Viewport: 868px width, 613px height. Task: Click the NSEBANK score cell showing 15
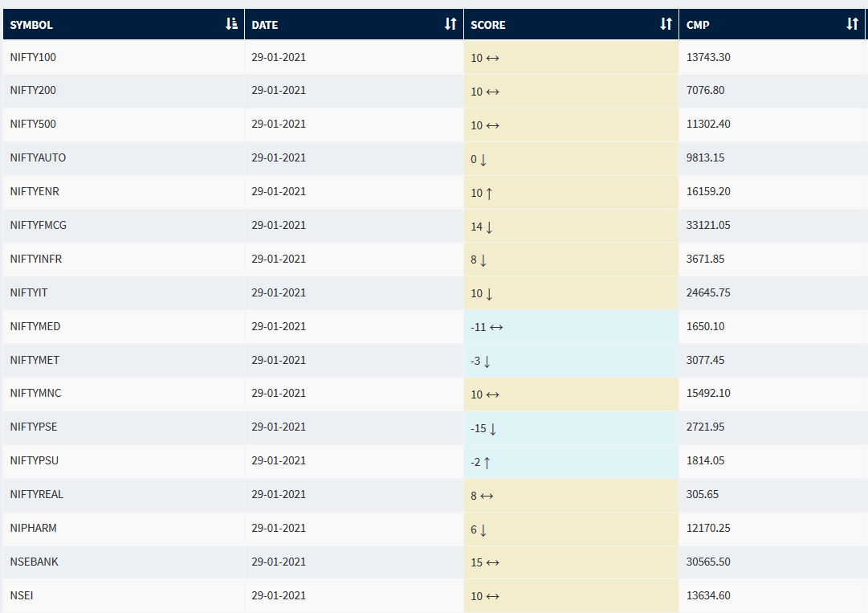pos(570,562)
